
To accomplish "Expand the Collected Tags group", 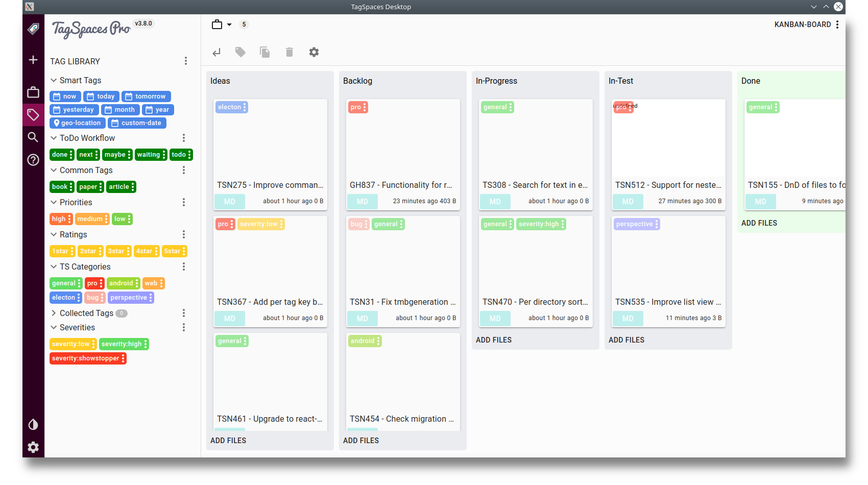I will [54, 313].
